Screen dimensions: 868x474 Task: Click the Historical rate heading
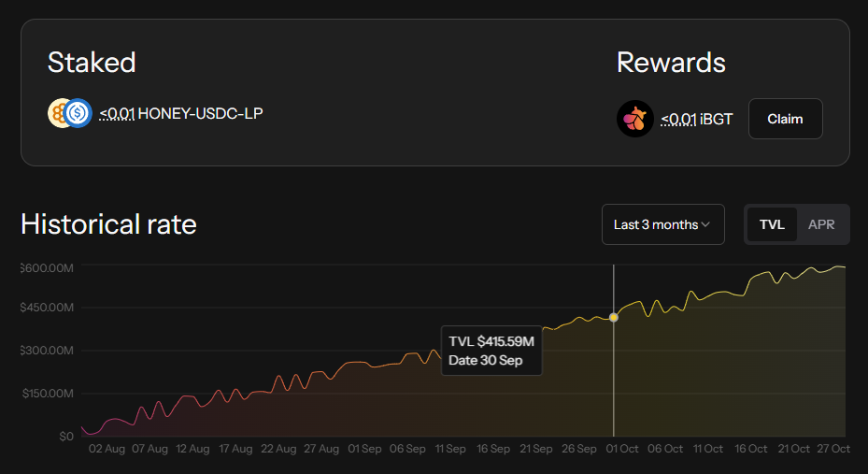108,224
